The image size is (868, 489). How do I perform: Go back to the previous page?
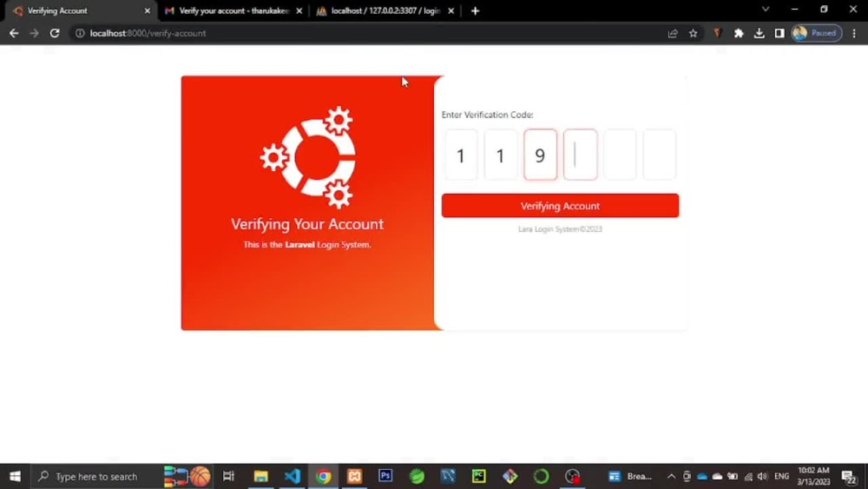(x=14, y=33)
